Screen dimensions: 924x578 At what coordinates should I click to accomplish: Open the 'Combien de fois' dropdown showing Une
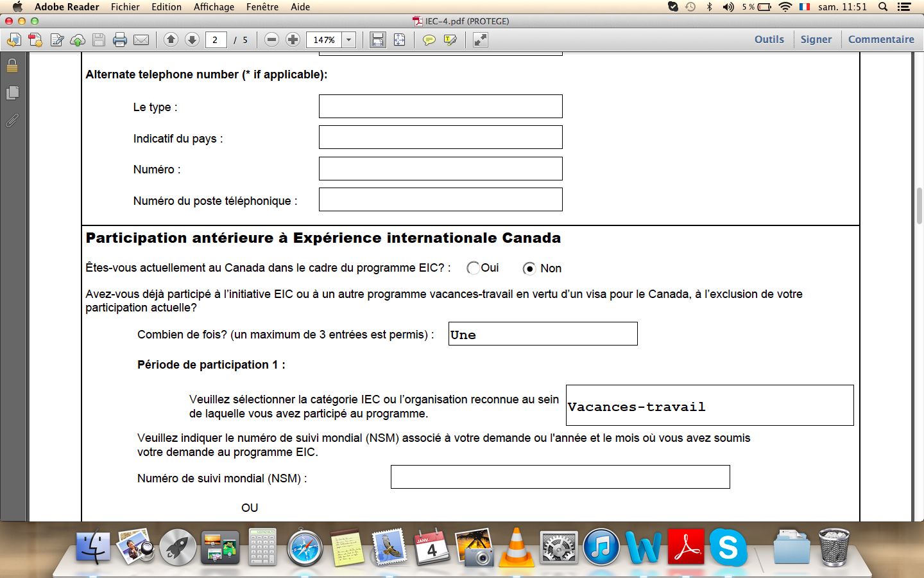542,334
